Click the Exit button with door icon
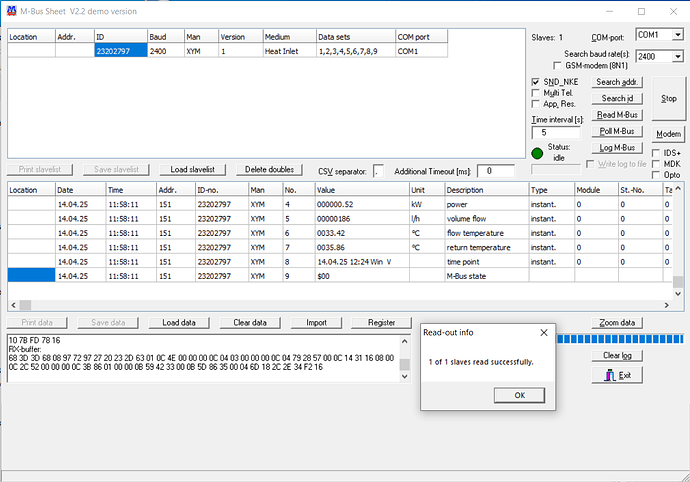This screenshot has height=482, width=690. pyautogui.click(x=617, y=375)
